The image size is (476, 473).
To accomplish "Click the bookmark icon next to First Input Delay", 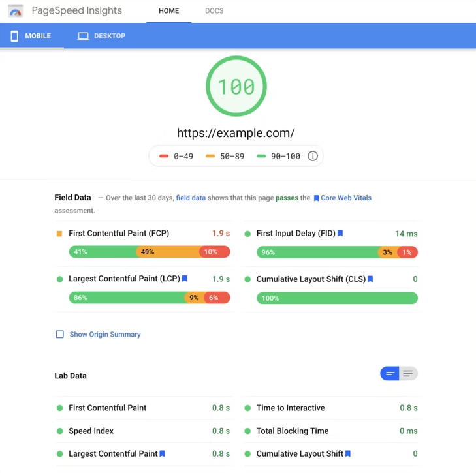I will coord(340,233).
